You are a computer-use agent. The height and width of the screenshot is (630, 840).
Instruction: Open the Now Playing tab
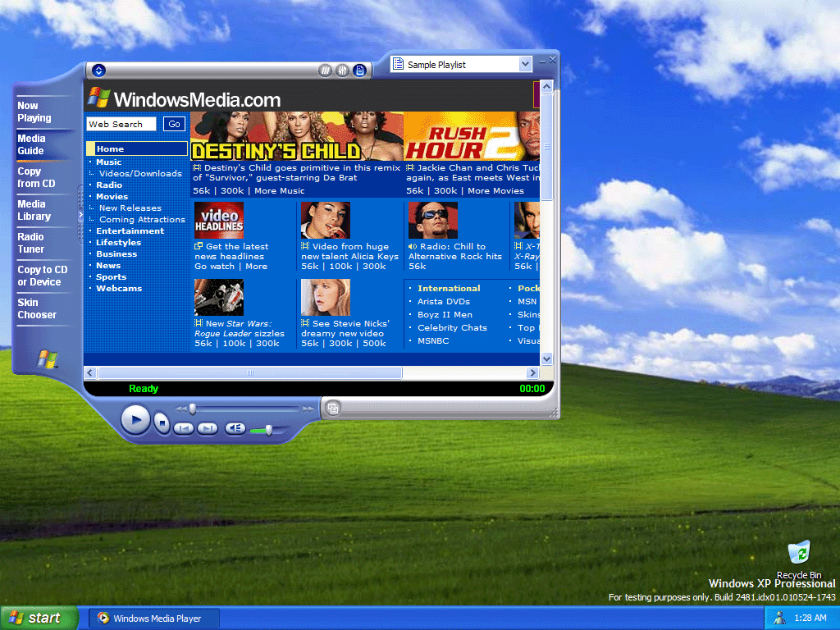point(34,112)
